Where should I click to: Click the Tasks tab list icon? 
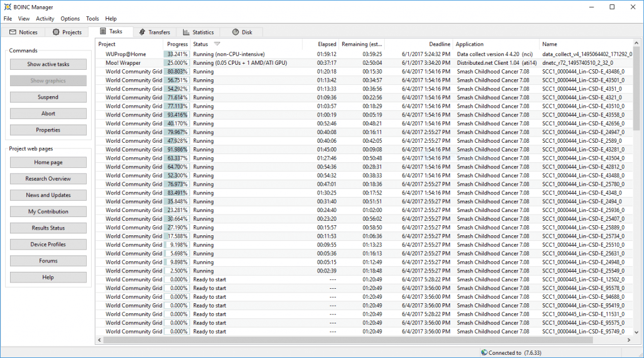(103, 31)
